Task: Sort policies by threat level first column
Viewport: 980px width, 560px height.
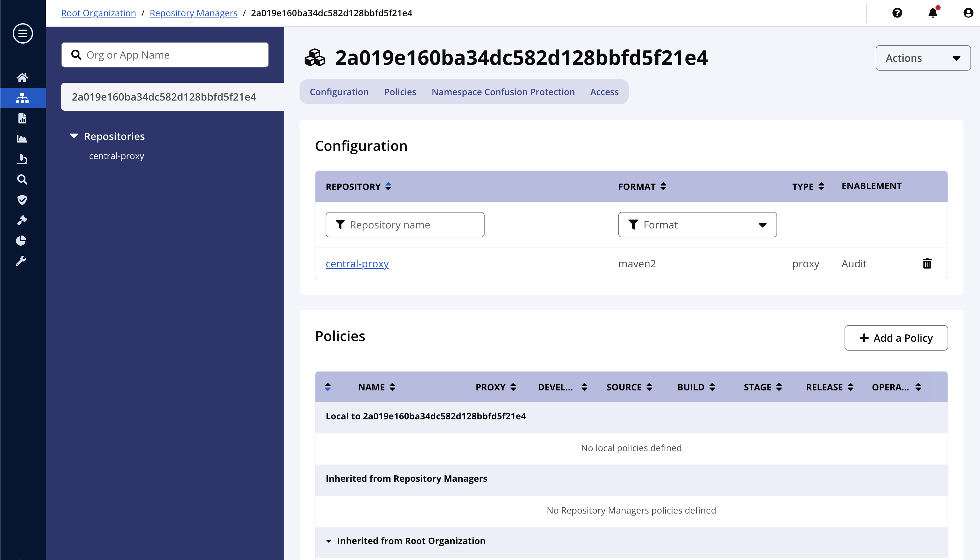Action: click(x=328, y=387)
